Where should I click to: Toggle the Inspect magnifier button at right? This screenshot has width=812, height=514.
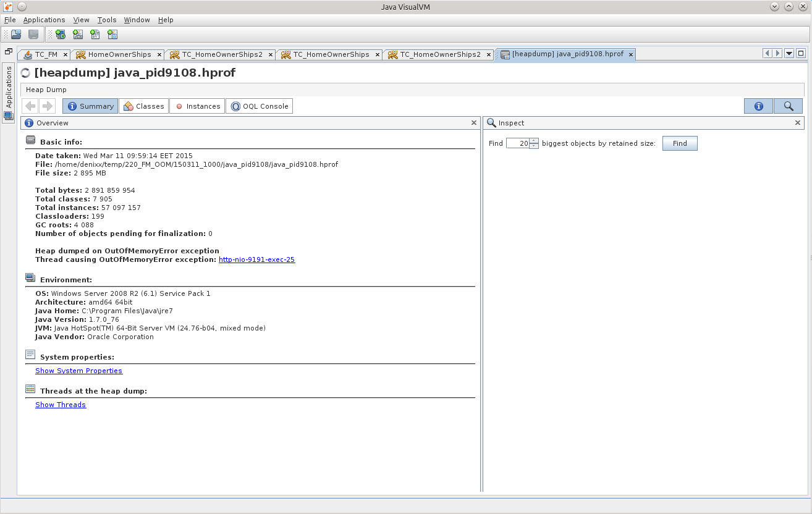788,106
